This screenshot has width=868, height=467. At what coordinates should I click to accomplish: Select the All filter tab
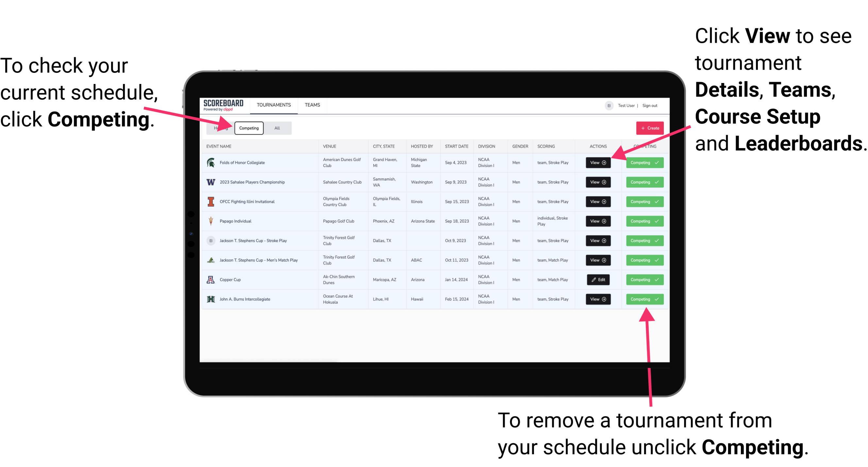coord(276,128)
